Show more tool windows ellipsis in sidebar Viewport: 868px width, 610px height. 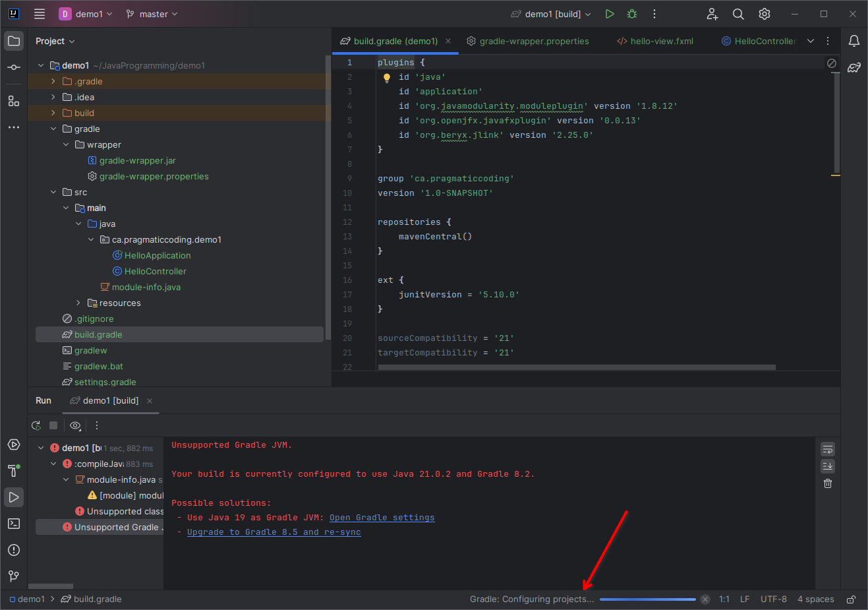tap(14, 127)
